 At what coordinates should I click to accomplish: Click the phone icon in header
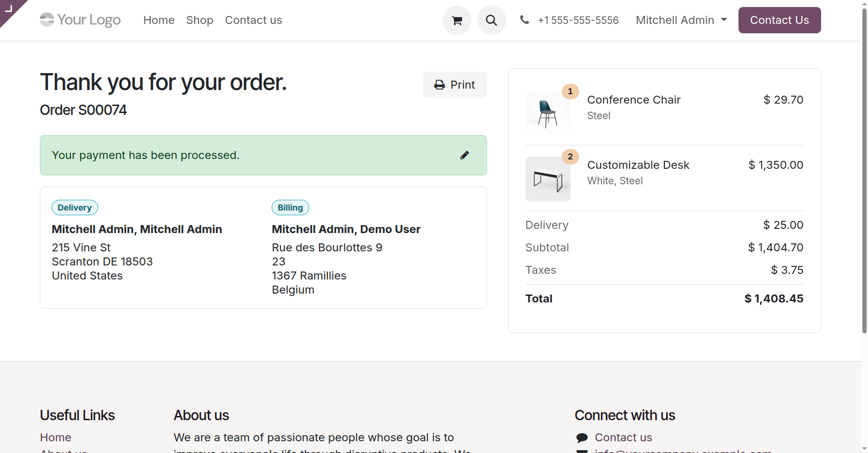[x=525, y=20]
